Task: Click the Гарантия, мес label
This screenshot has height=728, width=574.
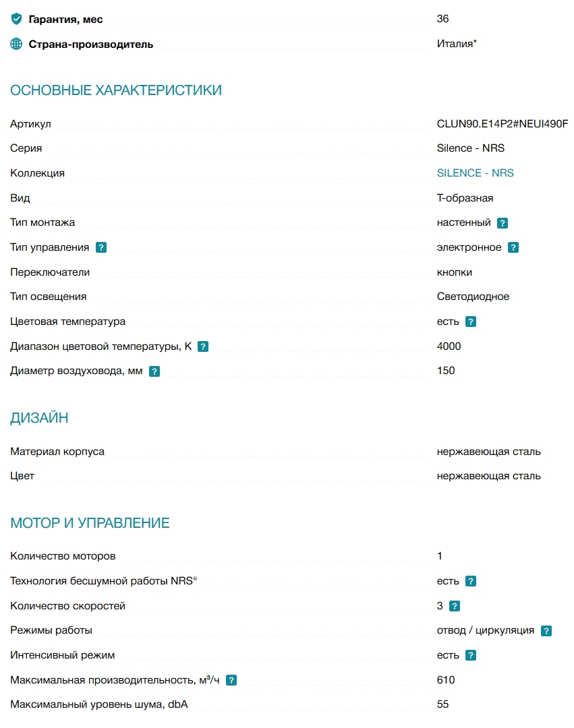Action: pyautogui.click(x=66, y=20)
